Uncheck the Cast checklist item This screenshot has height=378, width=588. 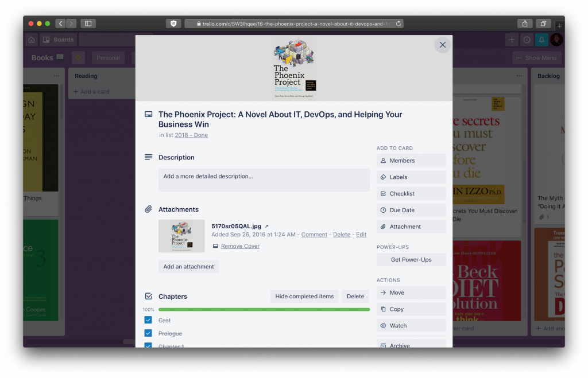click(148, 320)
